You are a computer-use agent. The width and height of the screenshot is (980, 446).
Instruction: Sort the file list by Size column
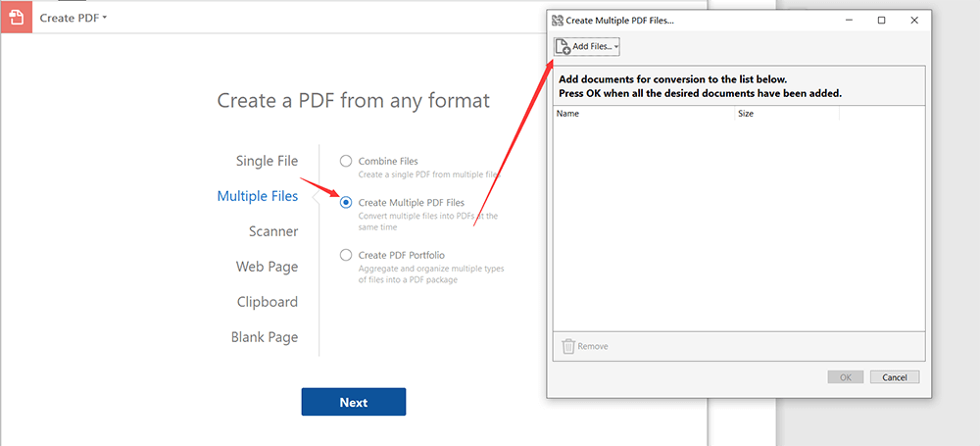(x=786, y=114)
